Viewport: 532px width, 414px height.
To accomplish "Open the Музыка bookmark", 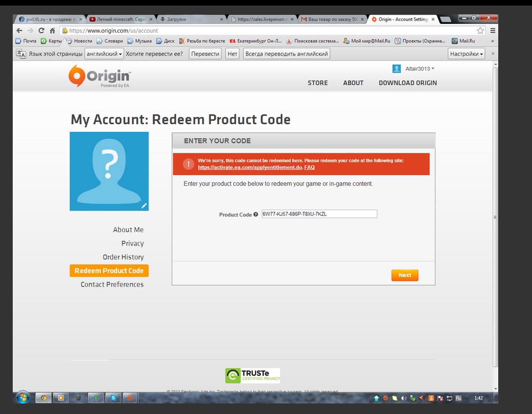I will coord(140,41).
